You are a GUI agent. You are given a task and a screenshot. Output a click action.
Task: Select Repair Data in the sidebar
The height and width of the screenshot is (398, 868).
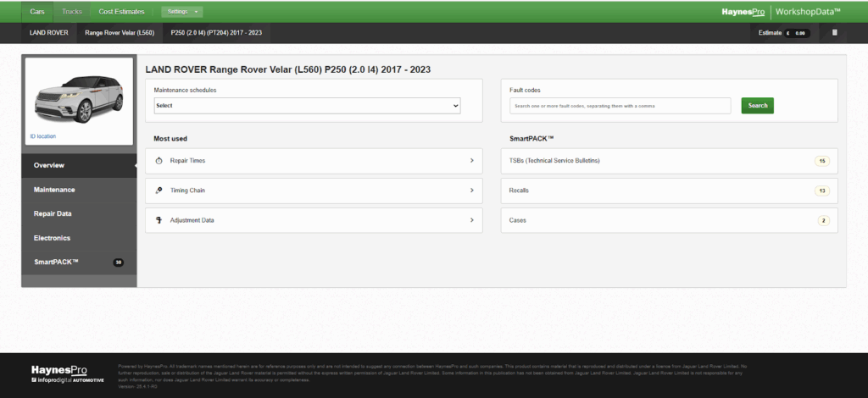[x=52, y=214]
